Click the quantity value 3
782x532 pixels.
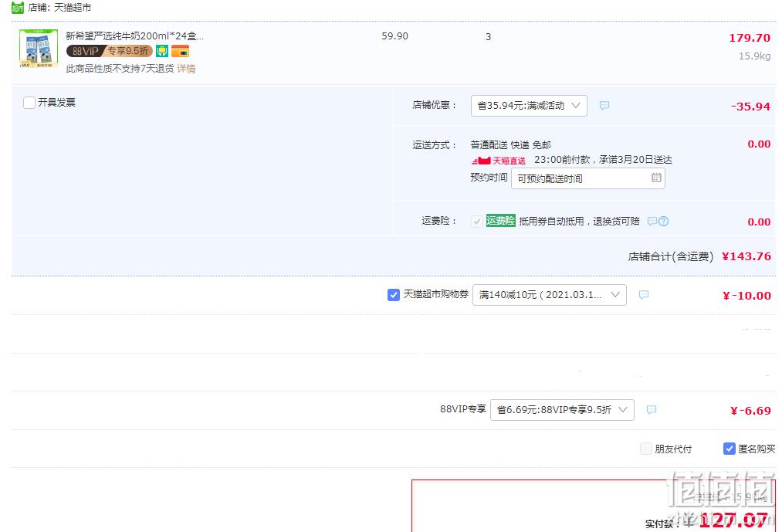click(488, 36)
